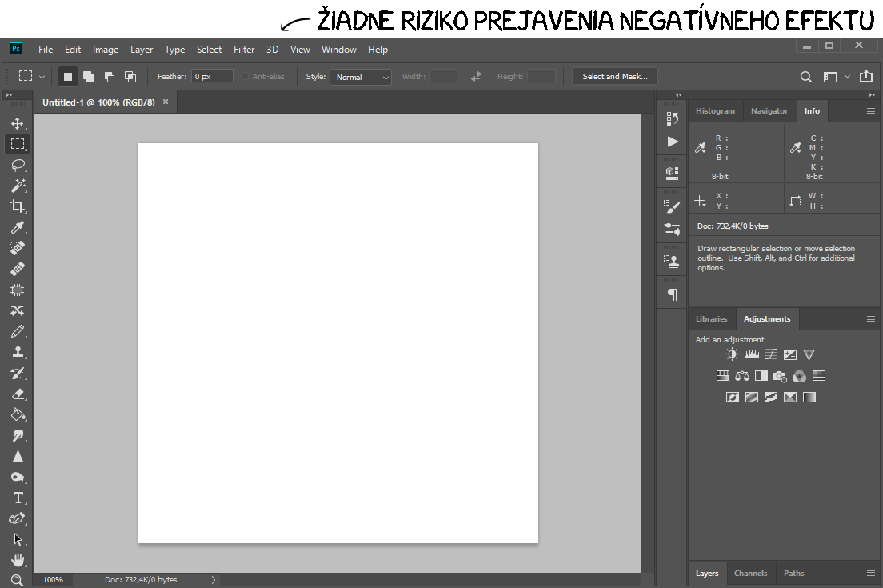Choose the Add to selection mode
The width and height of the screenshot is (883, 588).
88,77
